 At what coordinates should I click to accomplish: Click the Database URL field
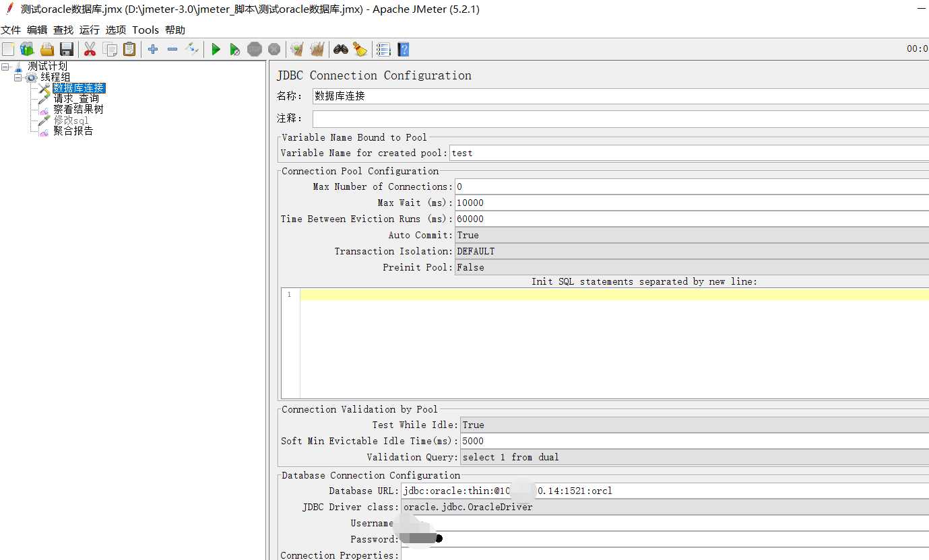click(665, 491)
